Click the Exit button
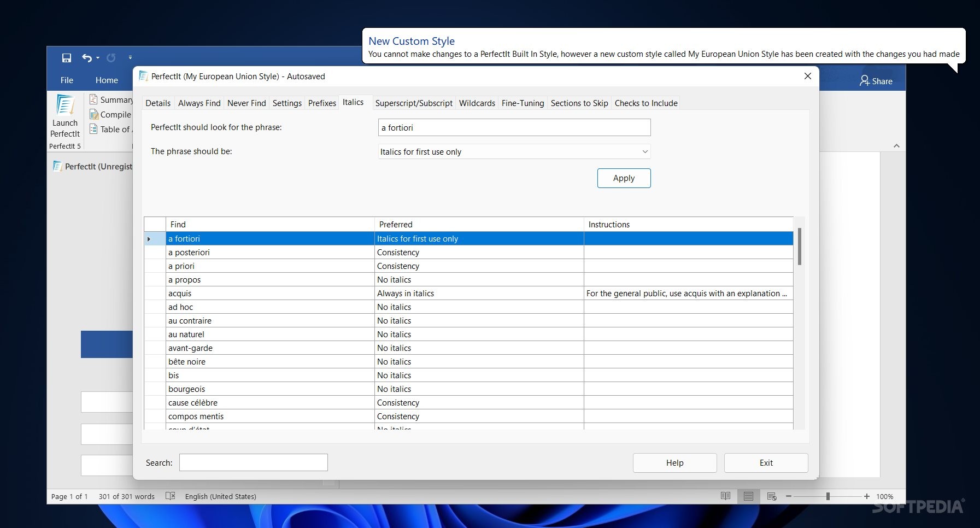The height and width of the screenshot is (528, 980). click(x=766, y=462)
